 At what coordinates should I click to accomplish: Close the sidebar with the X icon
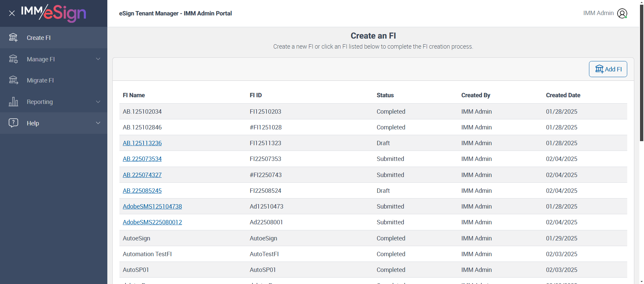(x=12, y=13)
